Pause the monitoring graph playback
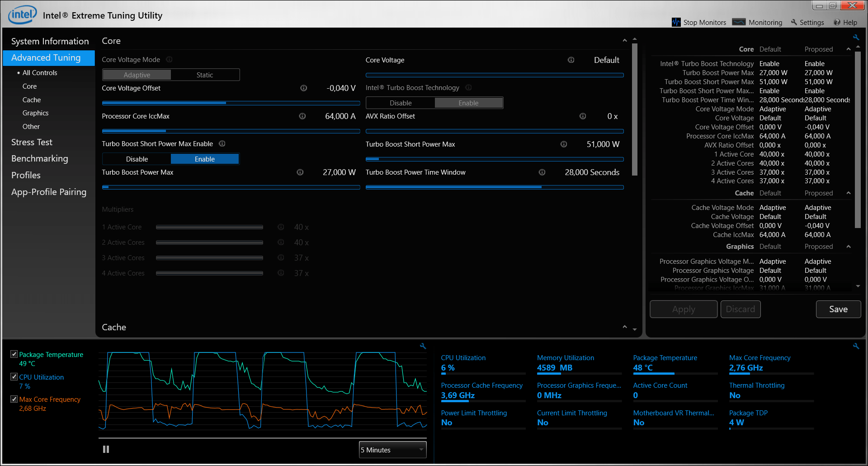Viewport: 868px width, 466px height. [x=106, y=449]
